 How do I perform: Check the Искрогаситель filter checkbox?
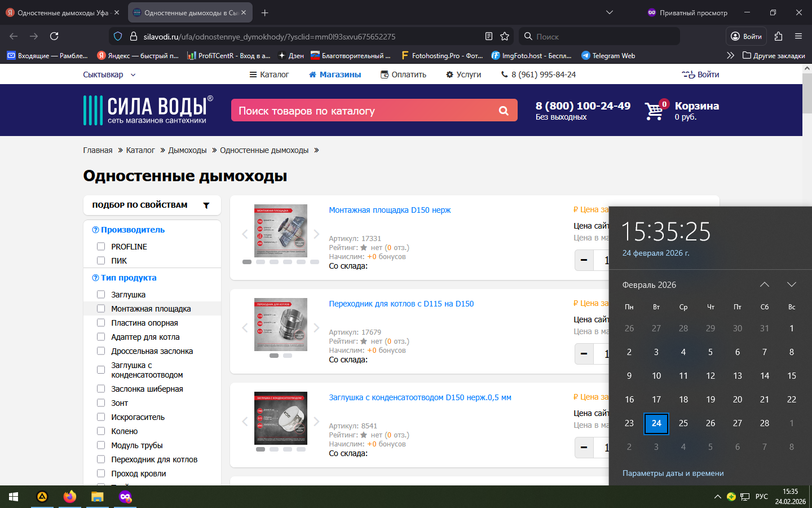tap(101, 417)
